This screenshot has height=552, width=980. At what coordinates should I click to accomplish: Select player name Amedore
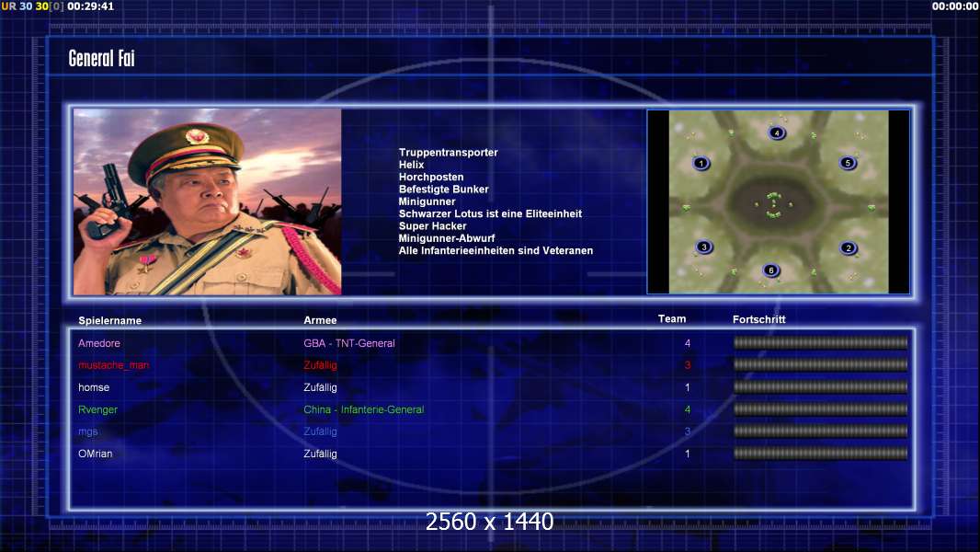pyautogui.click(x=98, y=343)
